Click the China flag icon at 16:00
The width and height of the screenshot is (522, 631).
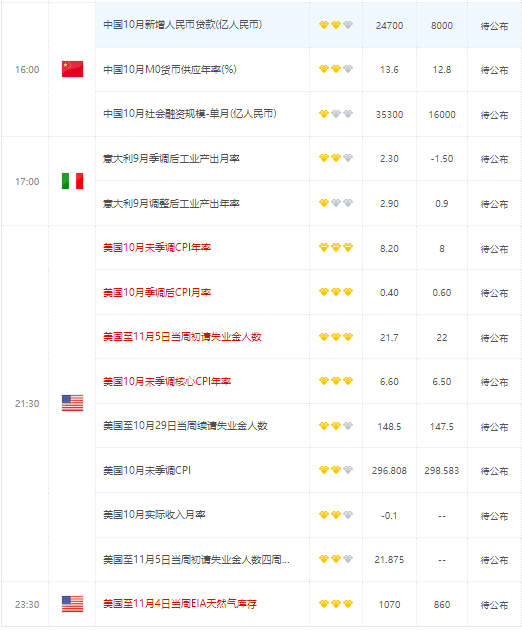[x=72, y=69]
